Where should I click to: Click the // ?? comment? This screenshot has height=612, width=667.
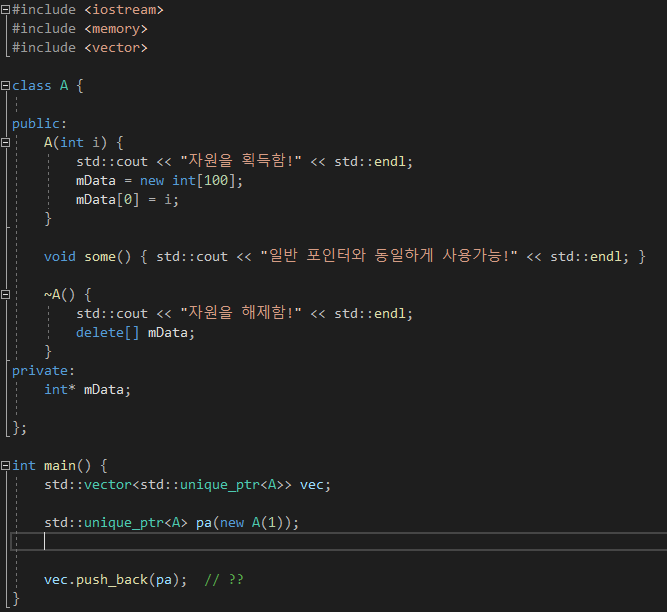pos(224,580)
